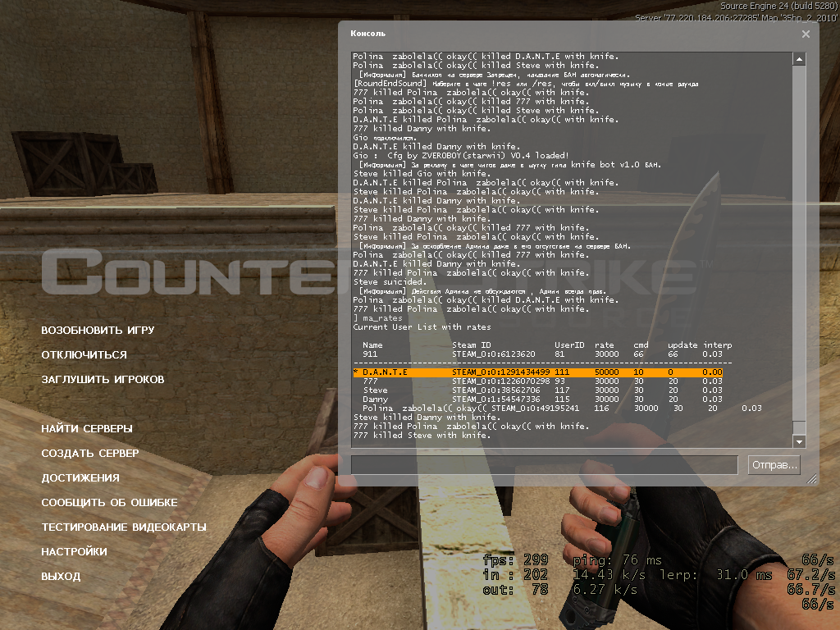Click the 'Steve suicided.' console line
The height and width of the screenshot is (630, 840).
(x=390, y=282)
